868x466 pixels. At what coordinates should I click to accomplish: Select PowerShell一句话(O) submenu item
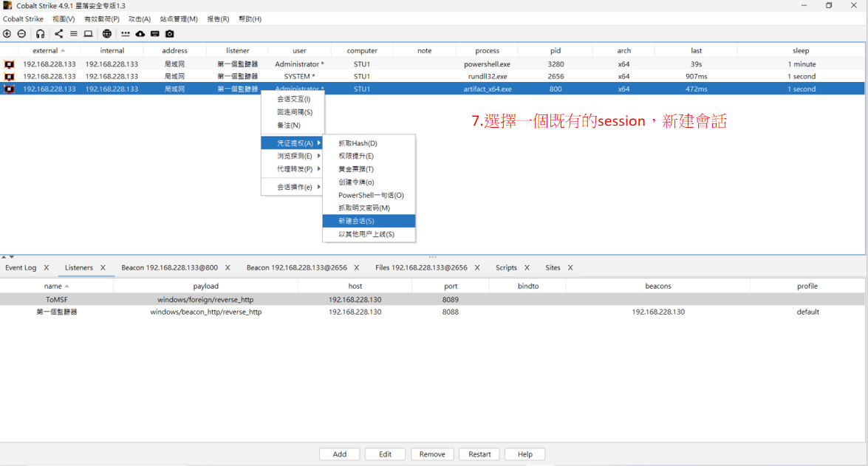[369, 195]
